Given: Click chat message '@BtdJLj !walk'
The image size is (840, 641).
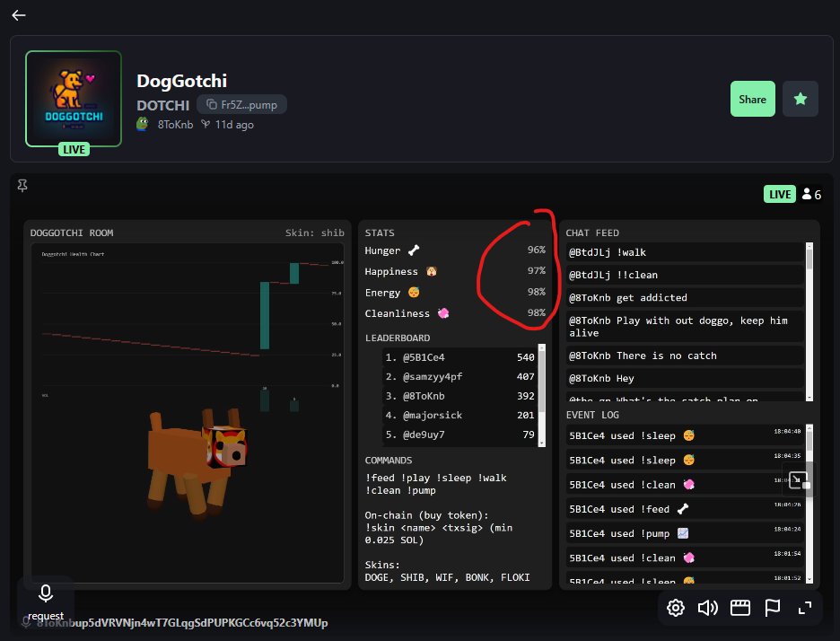Looking at the screenshot, I should click(x=685, y=252).
